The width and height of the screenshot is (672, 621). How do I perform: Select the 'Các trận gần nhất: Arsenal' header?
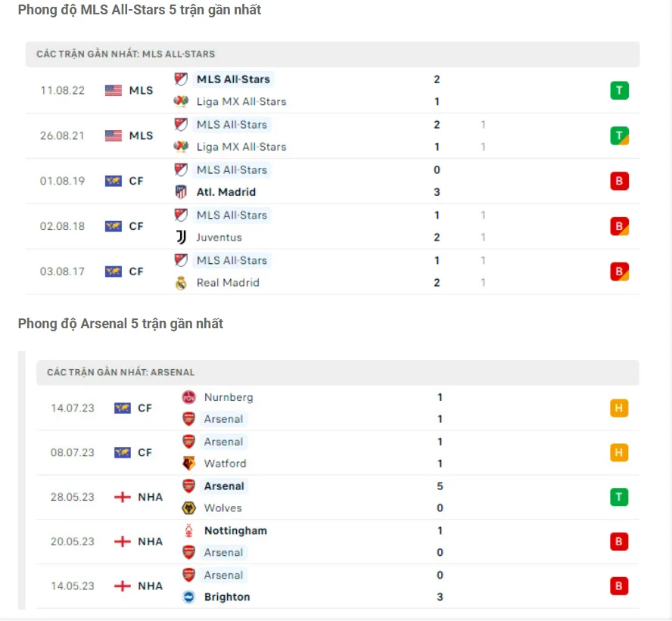(x=121, y=372)
